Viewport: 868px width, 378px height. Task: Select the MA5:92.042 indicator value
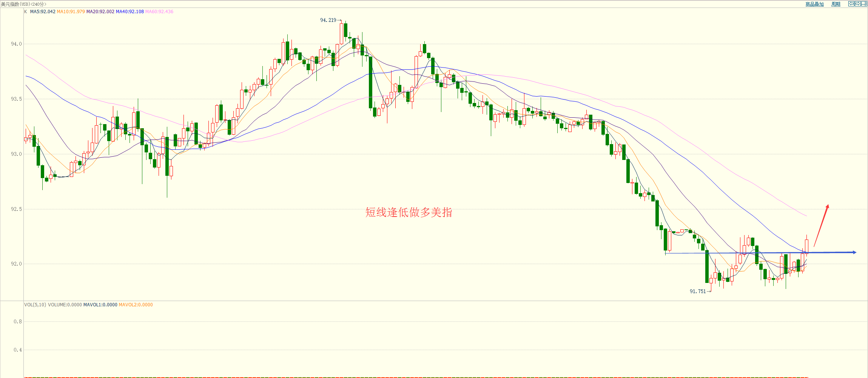pyautogui.click(x=43, y=12)
